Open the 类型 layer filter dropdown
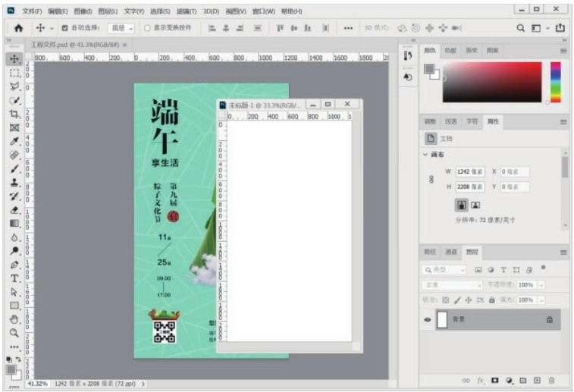This screenshot has width=574, height=392. [444, 270]
